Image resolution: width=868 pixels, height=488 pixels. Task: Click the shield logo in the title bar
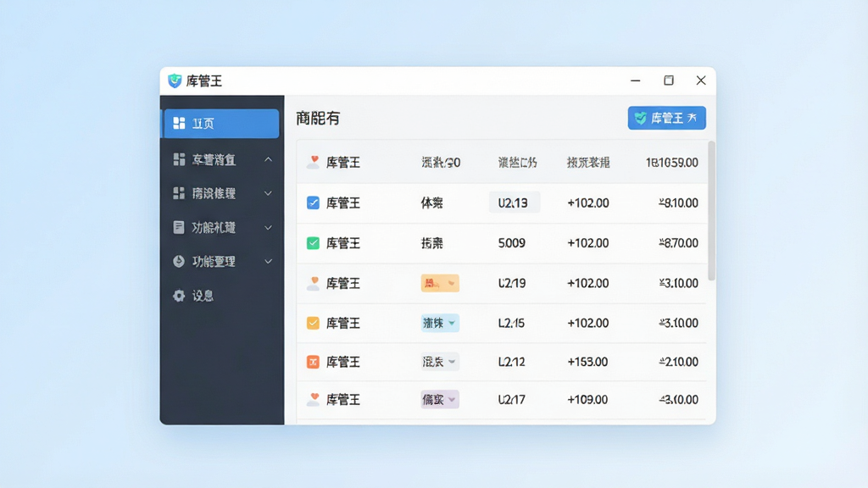(x=175, y=80)
